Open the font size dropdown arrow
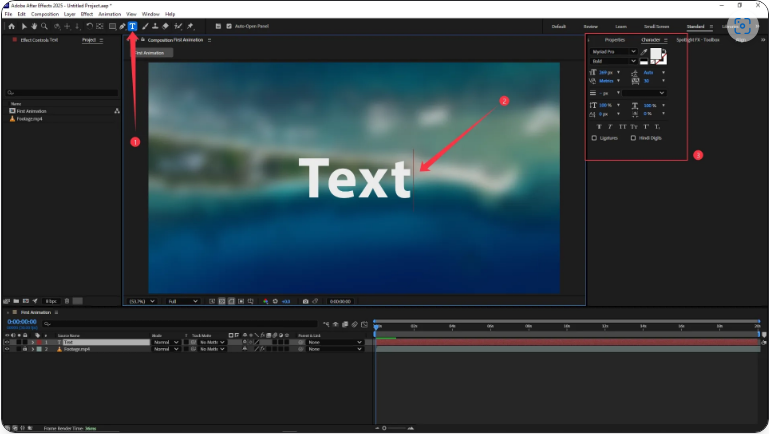This screenshot has width=769, height=434. (x=618, y=73)
